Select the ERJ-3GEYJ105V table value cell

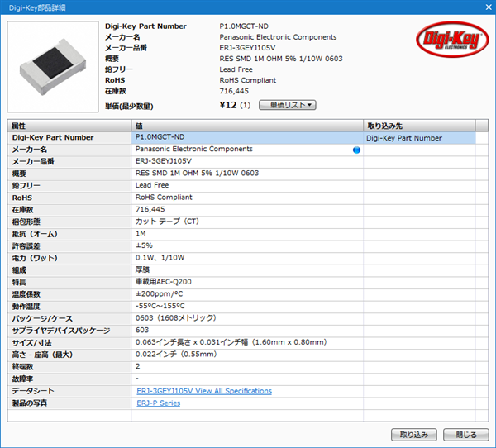point(247,162)
